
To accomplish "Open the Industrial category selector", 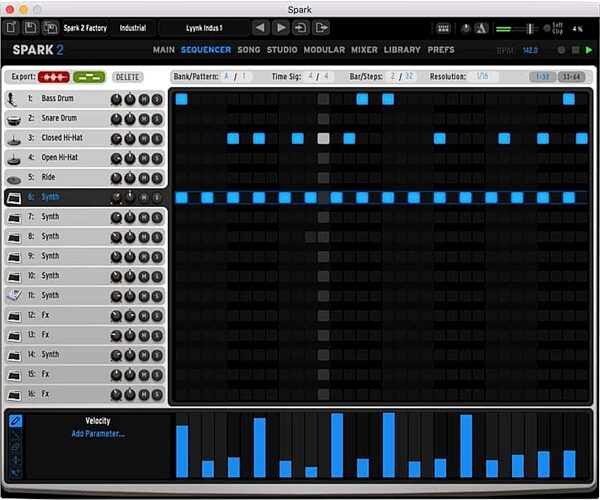I will (x=133, y=28).
